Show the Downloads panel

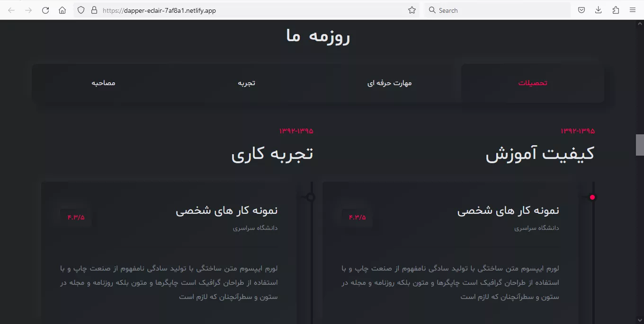click(x=599, y=10)
